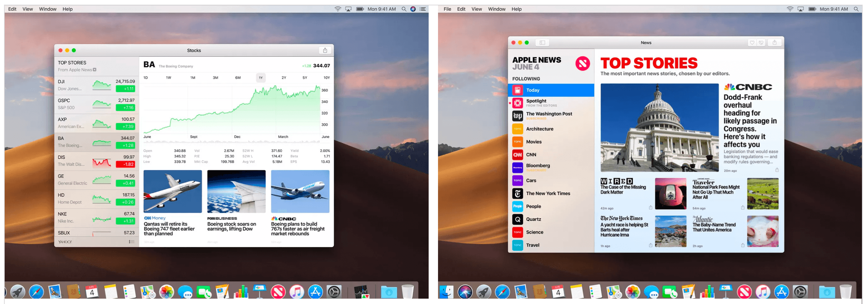Toggle the +1.31 change badge for NKE

(125, 221)
